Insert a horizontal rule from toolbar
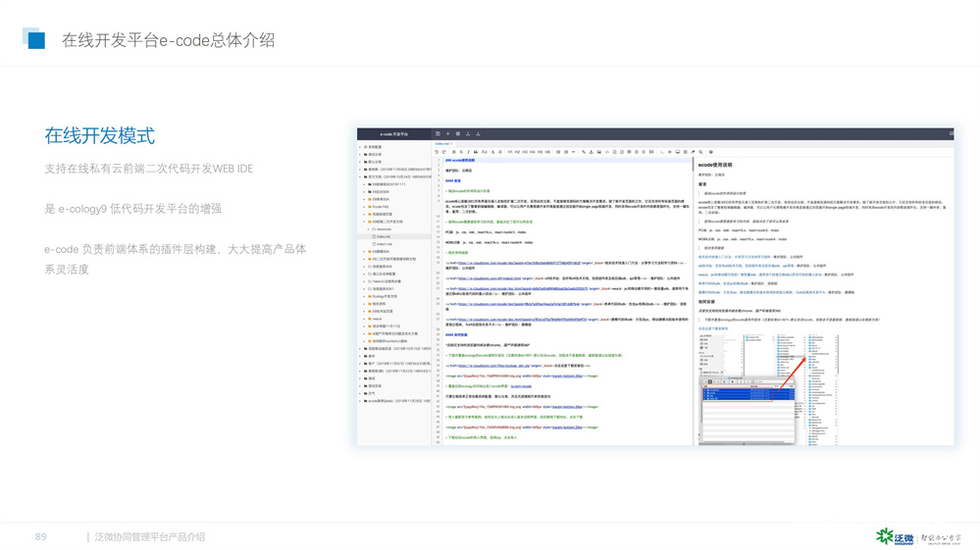The width and height of the screenshot is (980, 550). pyautogui.click(x=573, y=152)
